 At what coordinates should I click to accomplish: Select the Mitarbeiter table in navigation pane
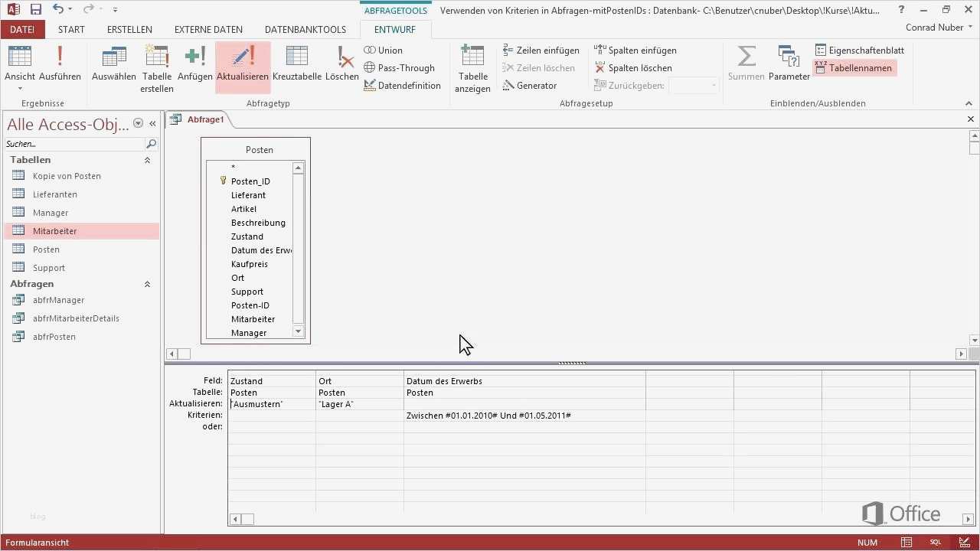click(82, 231)
